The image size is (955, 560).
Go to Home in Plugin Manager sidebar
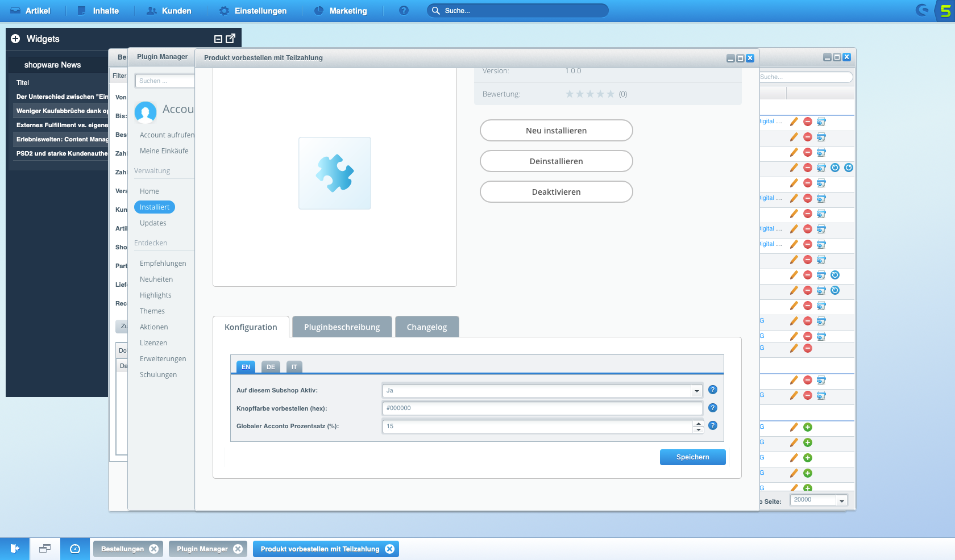[x=149, y=191]
